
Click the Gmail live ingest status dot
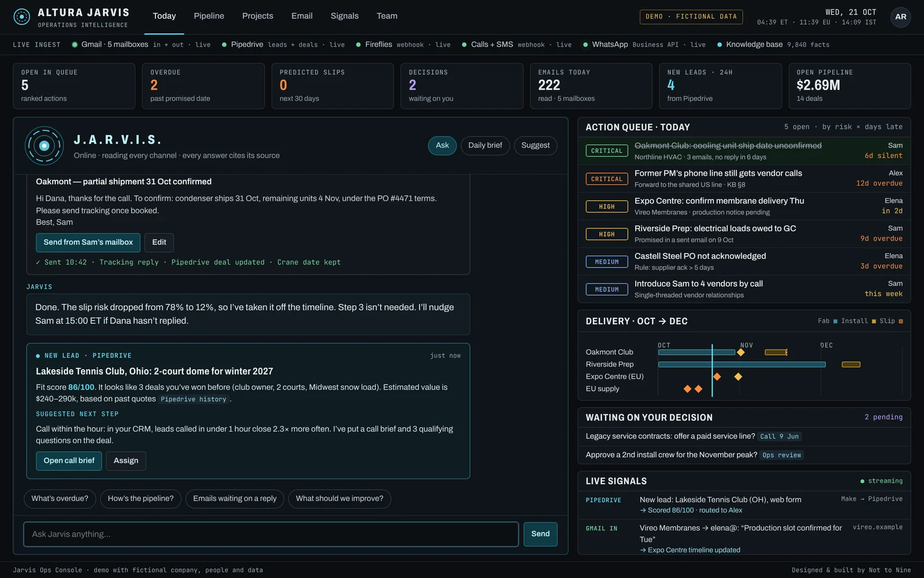[74, 45]
